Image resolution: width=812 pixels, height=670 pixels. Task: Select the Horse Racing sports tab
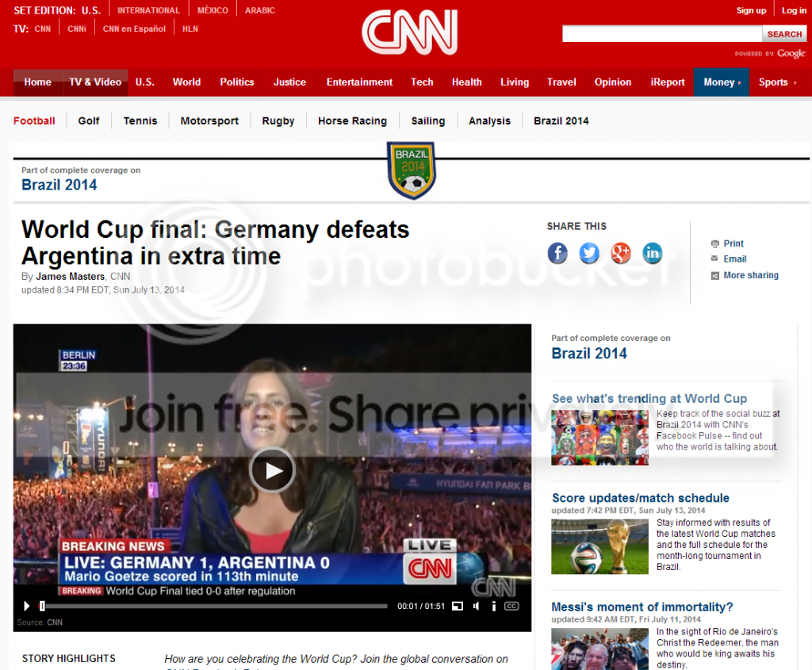click(352, 121)
